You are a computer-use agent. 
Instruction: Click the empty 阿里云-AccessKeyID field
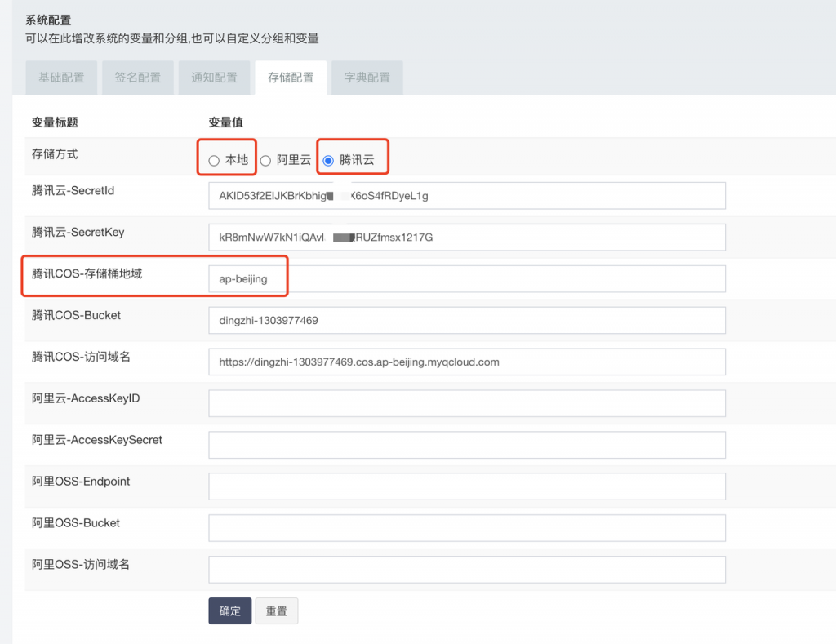tap(467, 403)
